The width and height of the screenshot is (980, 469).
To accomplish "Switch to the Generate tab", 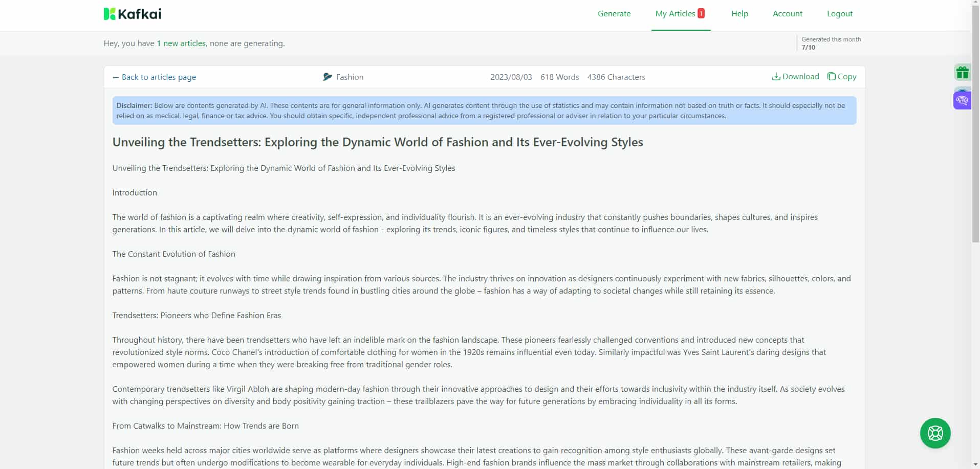I will [x=614, y=14].
